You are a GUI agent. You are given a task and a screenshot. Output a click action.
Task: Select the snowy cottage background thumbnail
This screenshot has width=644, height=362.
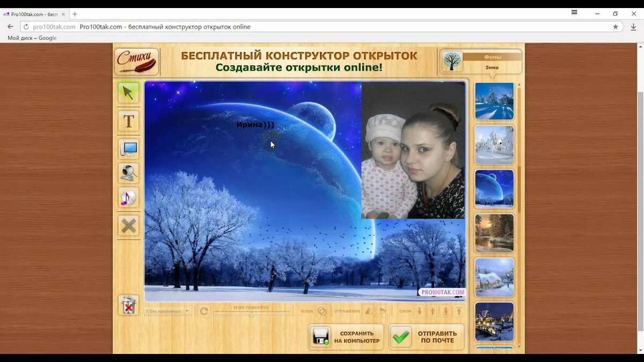494,277
